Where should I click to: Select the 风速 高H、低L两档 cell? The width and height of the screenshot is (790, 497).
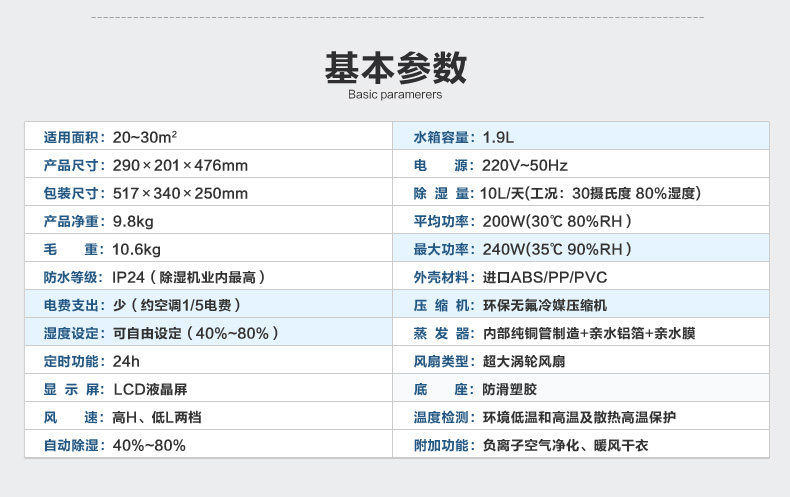coord(208,417)
